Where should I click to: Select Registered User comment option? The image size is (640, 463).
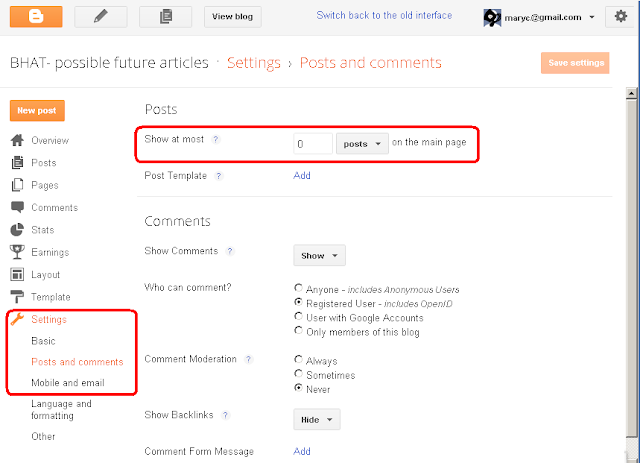coord(298,303)
